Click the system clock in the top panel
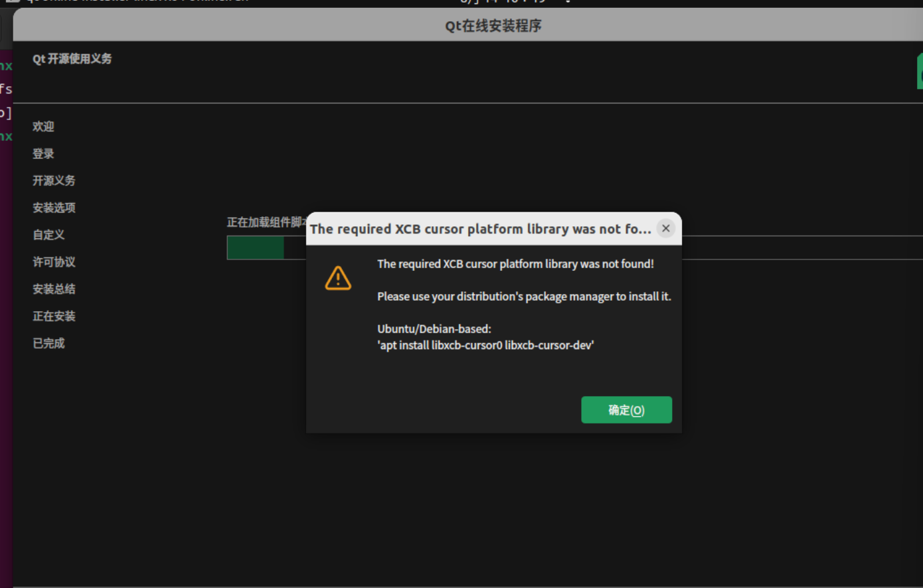The width and height of the screenshot is (923, 588). [503, 2]
